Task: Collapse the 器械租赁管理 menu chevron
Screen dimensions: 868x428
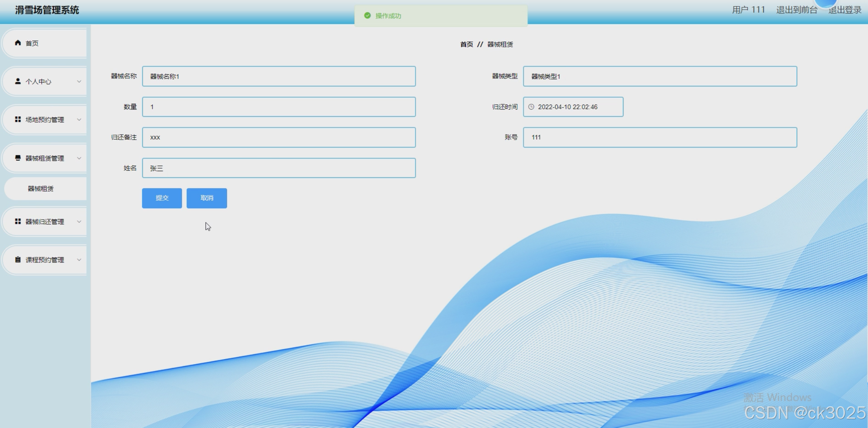Action: (79, 158)
